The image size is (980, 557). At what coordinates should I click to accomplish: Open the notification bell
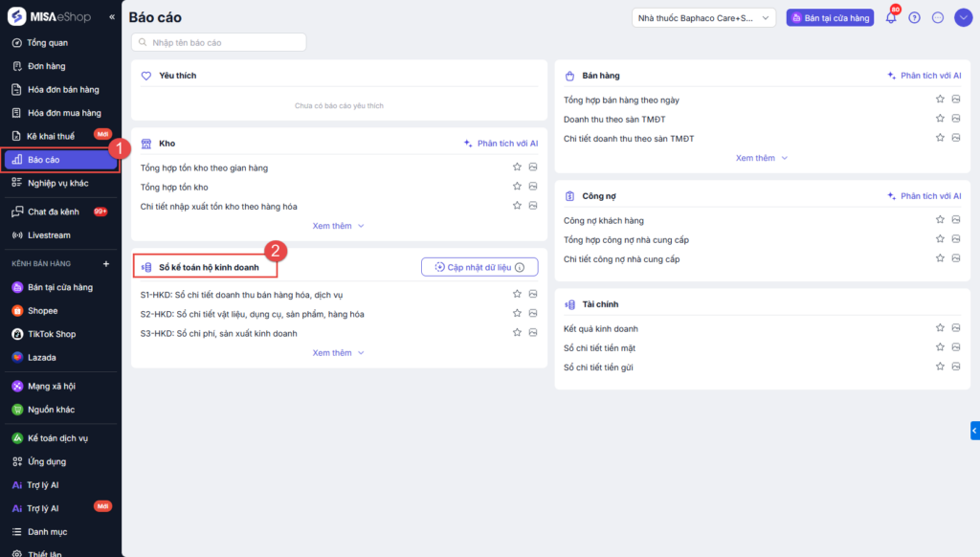click(891, 17)
